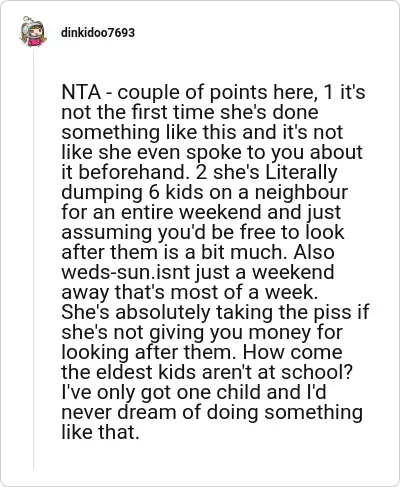Click the line "dumping 6 kids on a neighbour"
This screenshot has width=400, height=487.
point(204,192)
